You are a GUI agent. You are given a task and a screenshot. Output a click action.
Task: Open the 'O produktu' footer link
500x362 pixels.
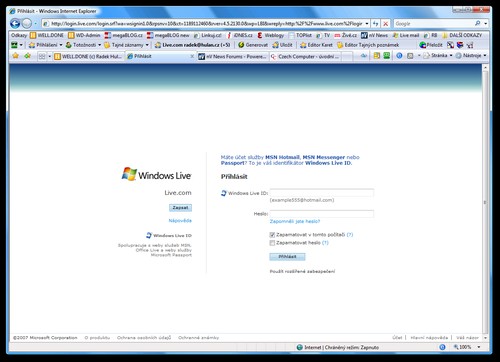tap(97, 338)
